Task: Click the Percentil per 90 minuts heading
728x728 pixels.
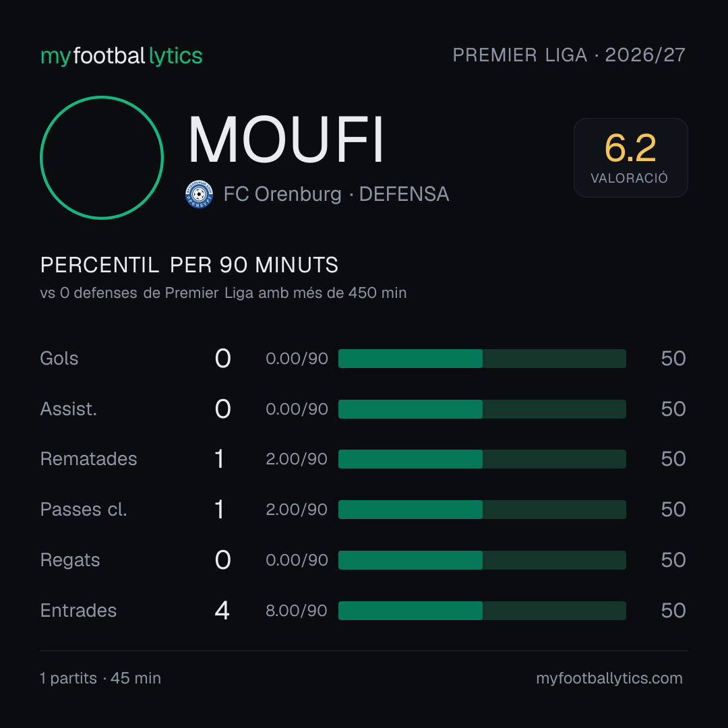Action: (189, 265)
